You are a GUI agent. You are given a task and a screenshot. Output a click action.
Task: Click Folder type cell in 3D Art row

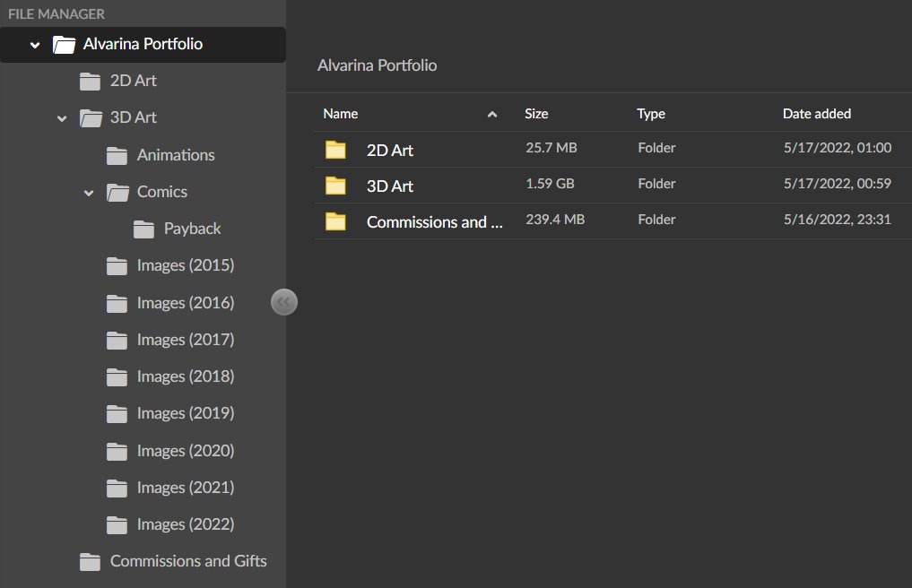(656, 184)
